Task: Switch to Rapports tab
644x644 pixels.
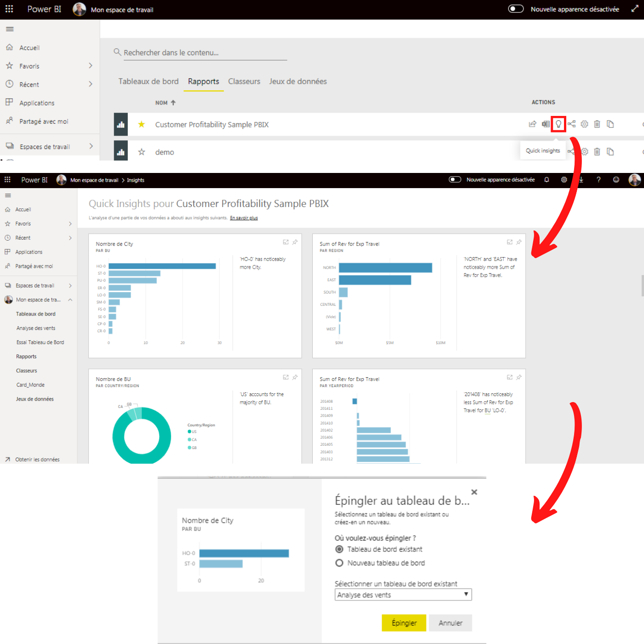Action: click(203, 81)
